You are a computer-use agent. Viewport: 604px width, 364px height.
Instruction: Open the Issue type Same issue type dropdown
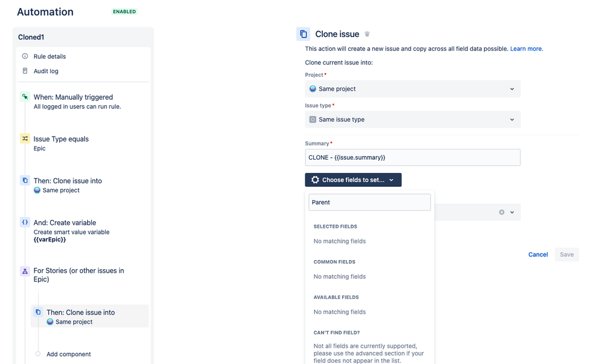click(412, 119)
